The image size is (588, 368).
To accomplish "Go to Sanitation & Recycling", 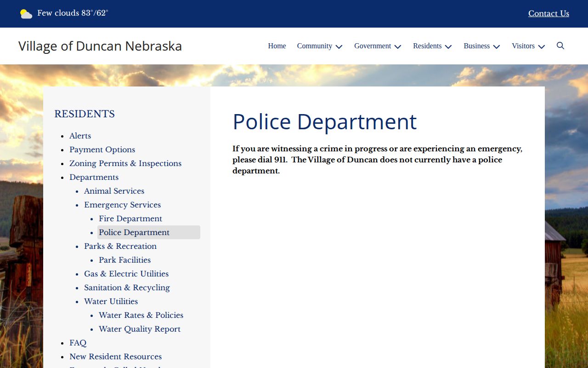I will point(127,287).
